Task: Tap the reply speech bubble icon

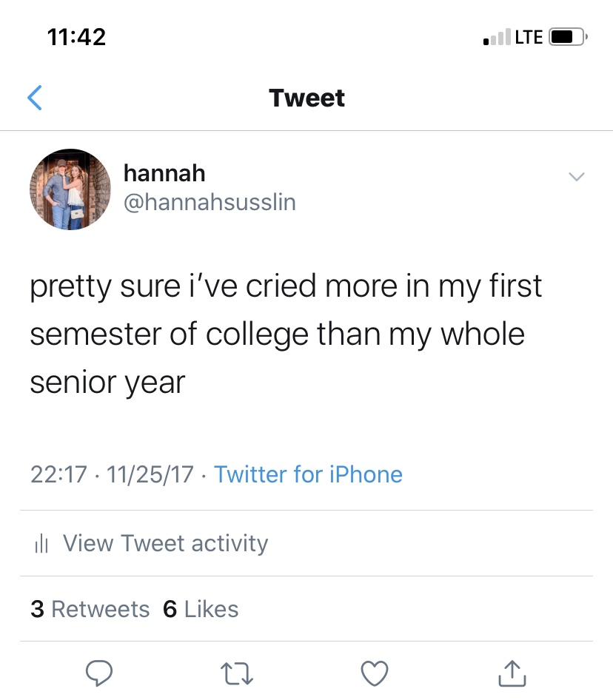Action: (x=99, y=673)
